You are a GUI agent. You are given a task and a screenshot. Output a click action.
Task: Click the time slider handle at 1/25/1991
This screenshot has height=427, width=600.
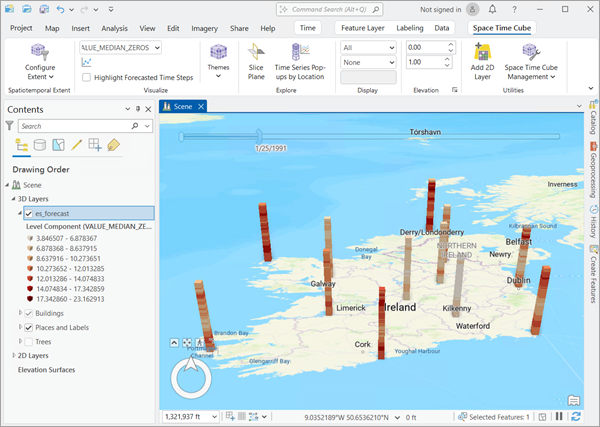(258, 135)
